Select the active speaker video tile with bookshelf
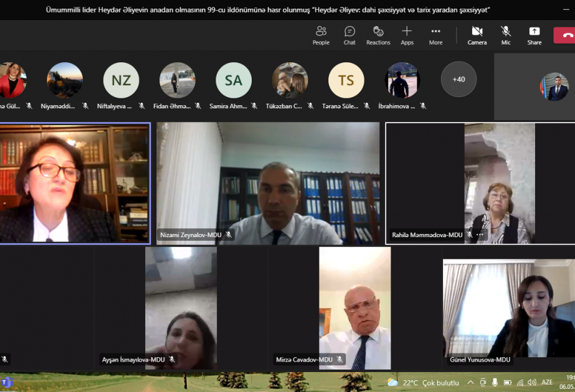575x392 pixels. tap(75, 183)
